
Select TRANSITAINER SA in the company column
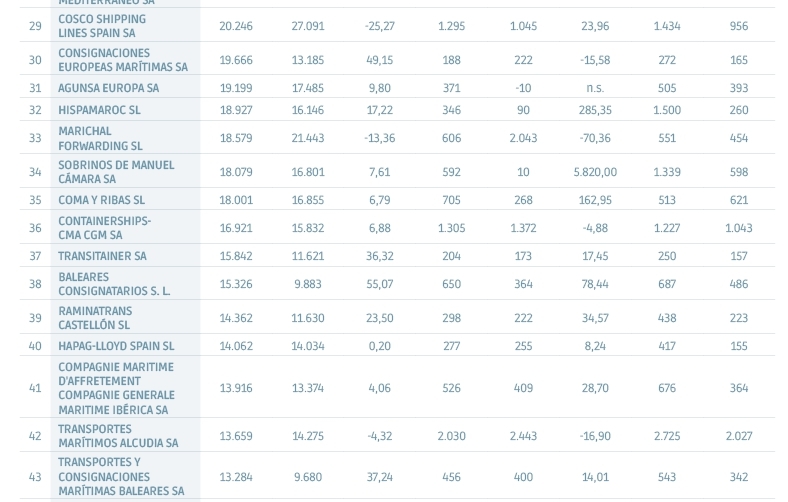pos(102,256)
